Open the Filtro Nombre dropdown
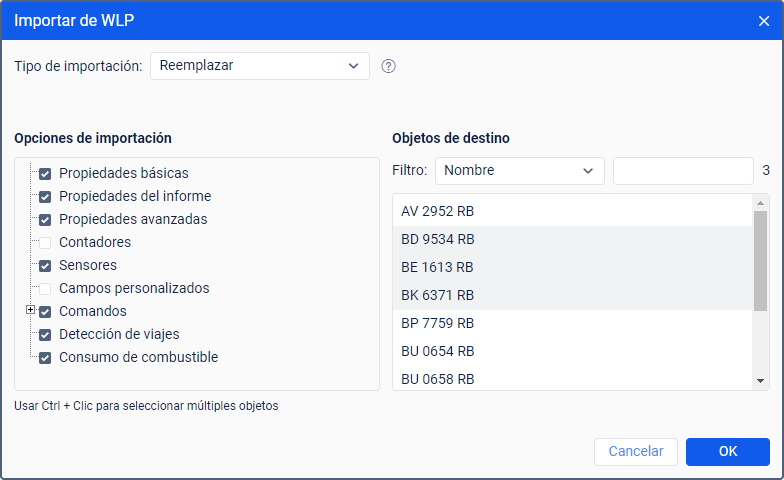The image size is (784, 480). pos(519,171)
